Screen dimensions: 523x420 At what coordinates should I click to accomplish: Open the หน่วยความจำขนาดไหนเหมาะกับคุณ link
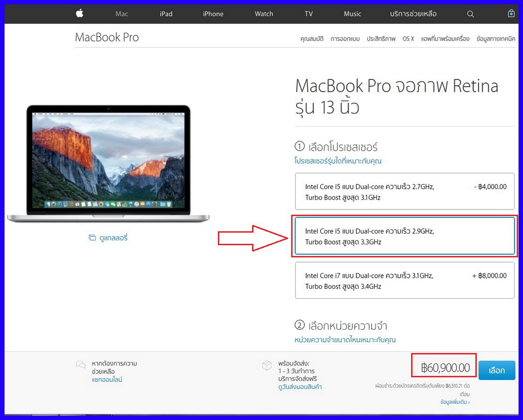[345, 340]
